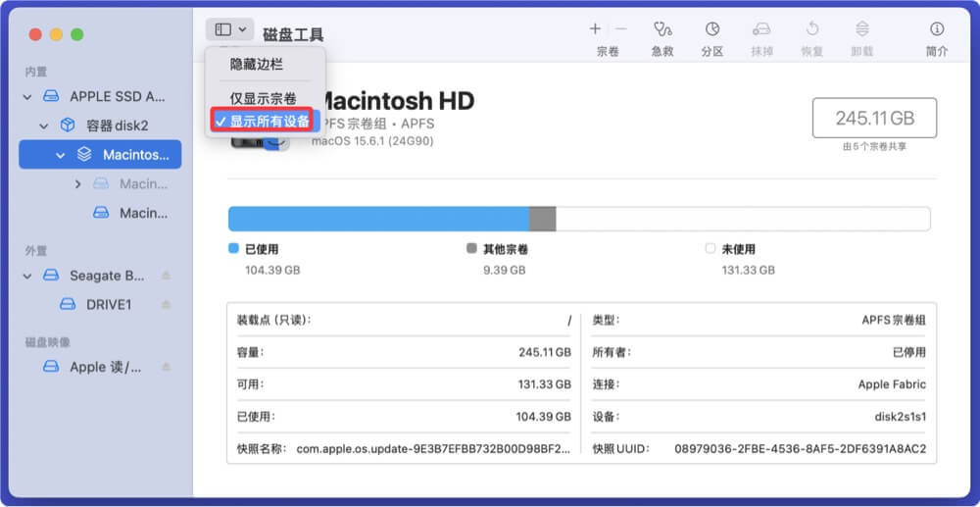Run 急救 first aid stethoscope icon
The height and width of the screenshot is (507, 980).
(x=661, y=28)
